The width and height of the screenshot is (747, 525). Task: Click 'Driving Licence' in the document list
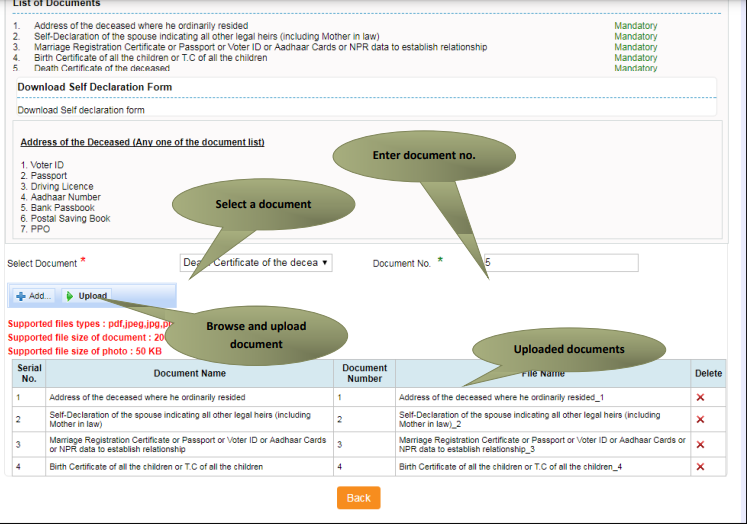coord(61,186)
